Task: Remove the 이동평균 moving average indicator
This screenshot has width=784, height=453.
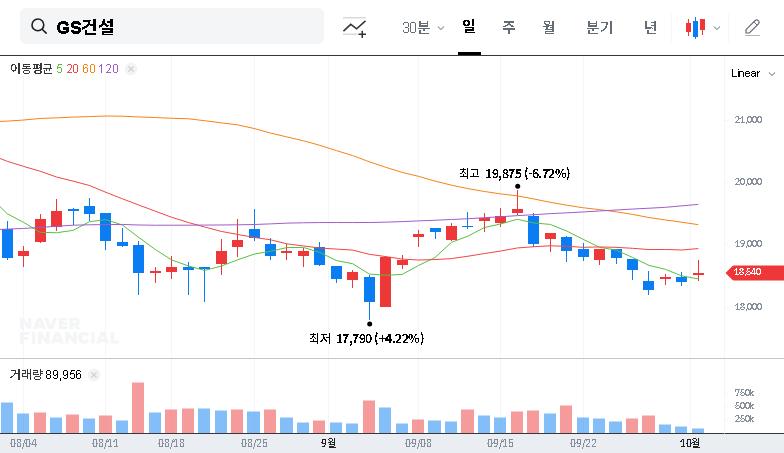Action: 131,69
